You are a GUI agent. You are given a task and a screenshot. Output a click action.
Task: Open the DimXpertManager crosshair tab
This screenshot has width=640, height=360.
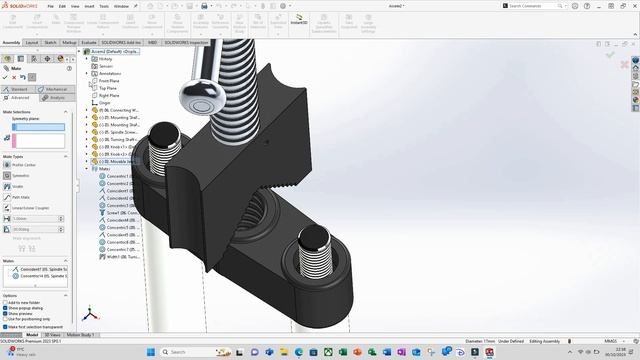pyautogui.click(x=47, y=59)
